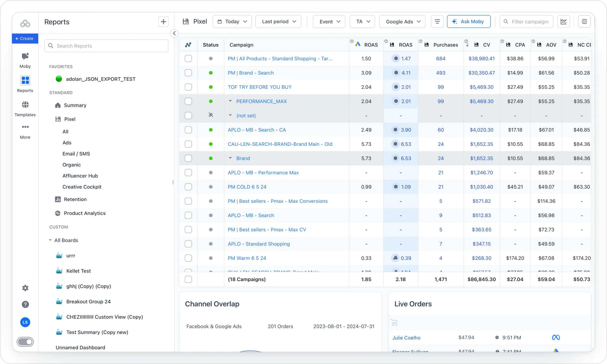607x364 pixels.
Task: Open the Today date dropdown
Action: [x=232, y=22]
